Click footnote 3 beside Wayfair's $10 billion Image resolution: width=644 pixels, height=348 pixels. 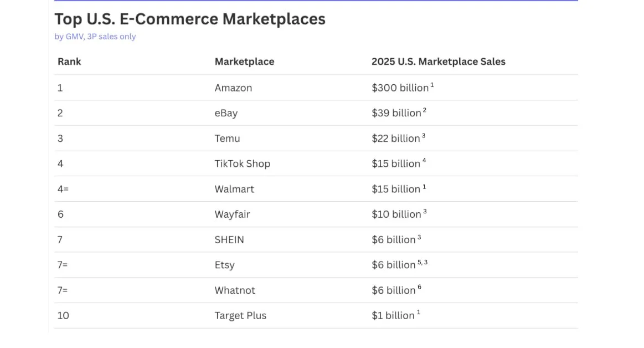click(425, 212)
